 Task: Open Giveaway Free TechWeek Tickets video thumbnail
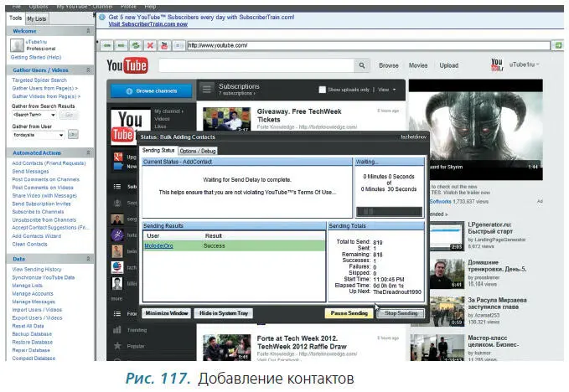(x=227, y=119)
